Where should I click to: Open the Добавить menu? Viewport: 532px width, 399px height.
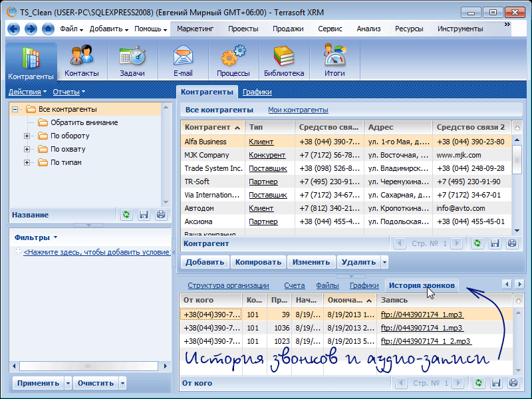point(109,29)
